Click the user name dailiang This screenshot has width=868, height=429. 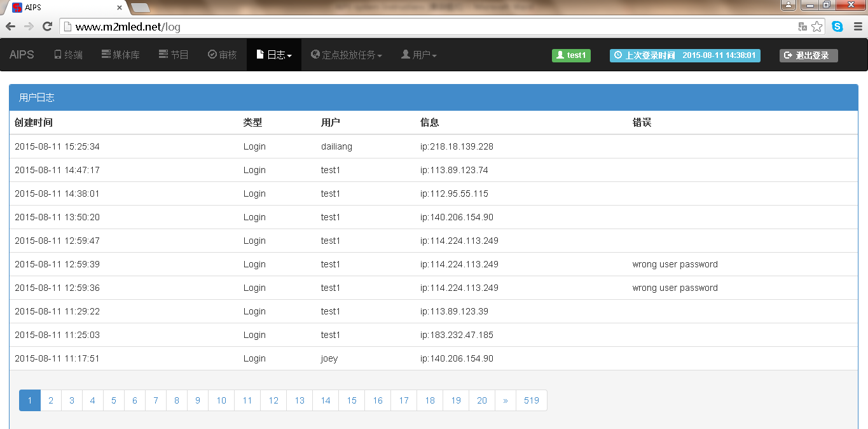[336, 146]
